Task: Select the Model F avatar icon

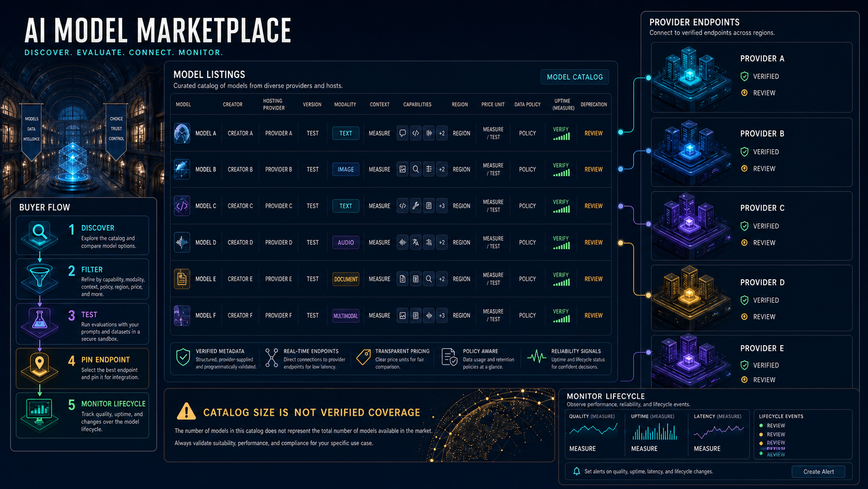Action: pyautogui.click(x=182, y=315)
